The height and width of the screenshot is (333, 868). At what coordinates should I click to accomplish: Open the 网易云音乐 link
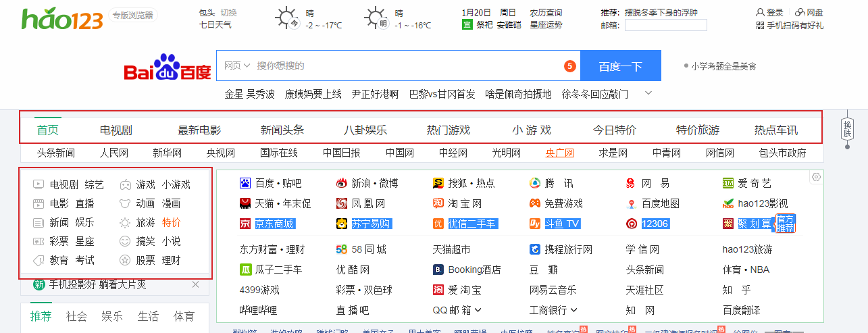[x=553, y=290]
